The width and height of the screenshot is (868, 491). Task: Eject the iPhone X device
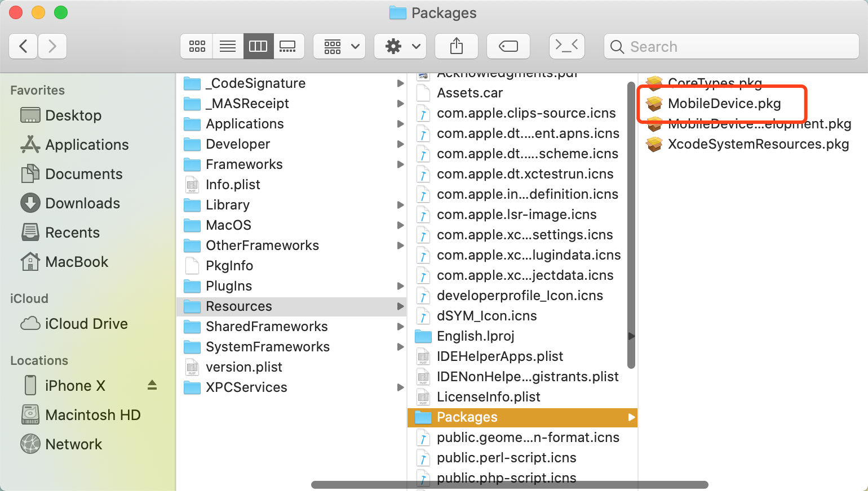point(152,386)
